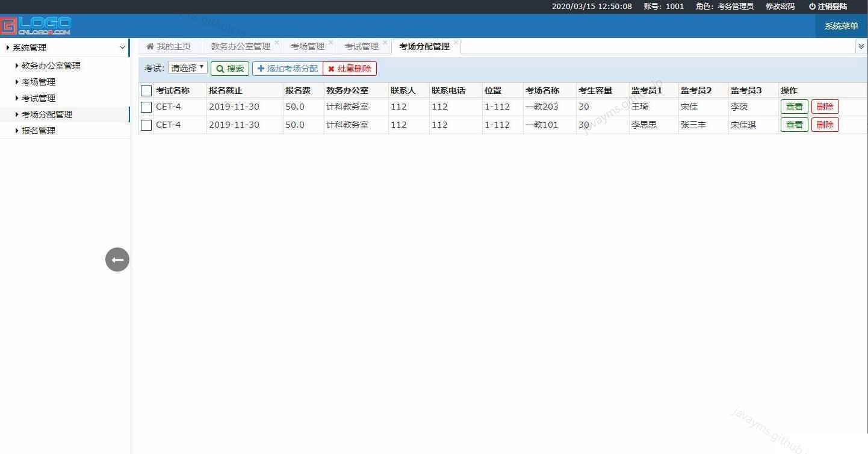Open the 系统菜单 in the top-right corner

pyautogui.click(x=840, y=26)
